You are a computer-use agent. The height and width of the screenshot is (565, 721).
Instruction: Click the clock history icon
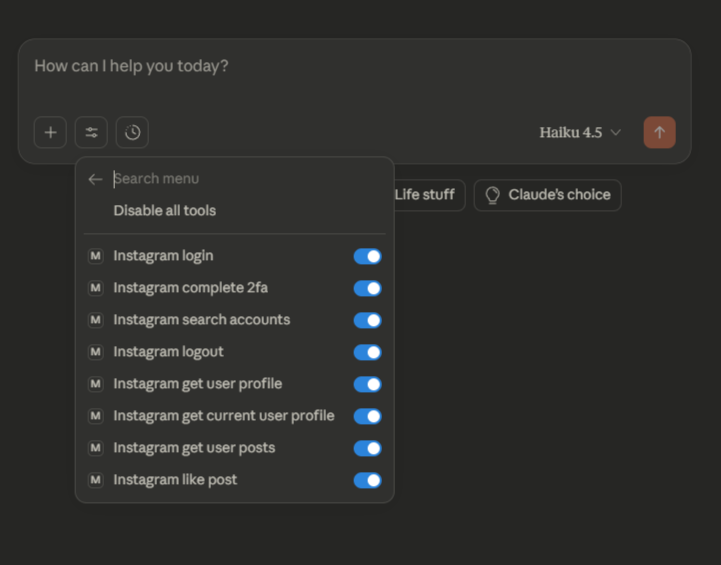(x=132, y=132)
